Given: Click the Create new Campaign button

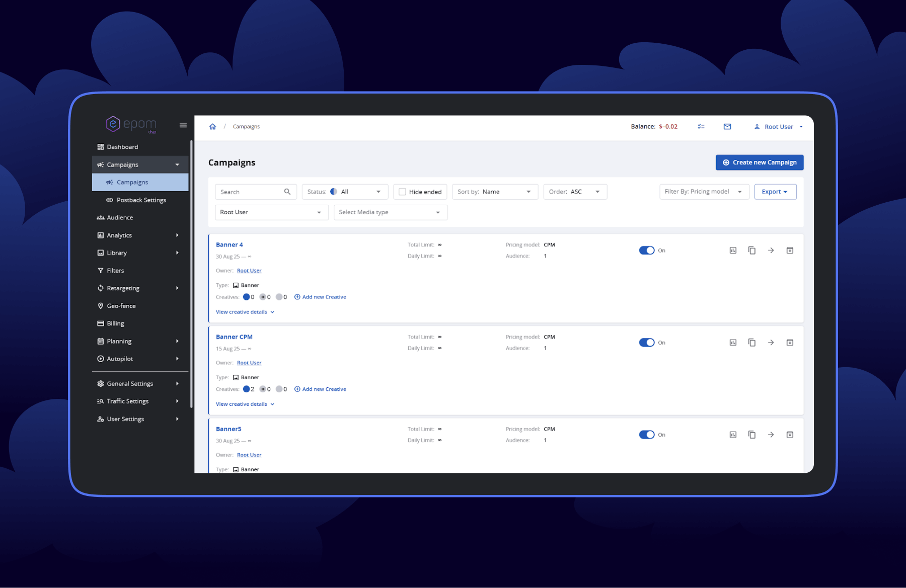Looking at the screenshot, I should [759, 162].
